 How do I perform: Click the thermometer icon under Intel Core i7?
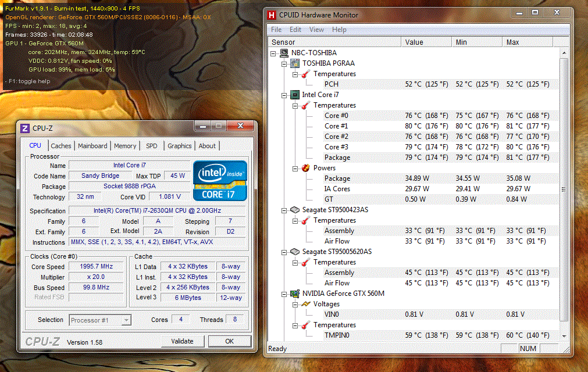[x=306, y=105]
